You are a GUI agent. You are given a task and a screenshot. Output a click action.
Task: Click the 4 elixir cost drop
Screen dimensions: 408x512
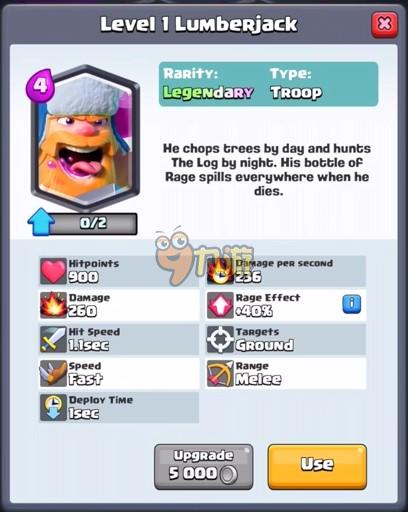click(x=40, y=85)
